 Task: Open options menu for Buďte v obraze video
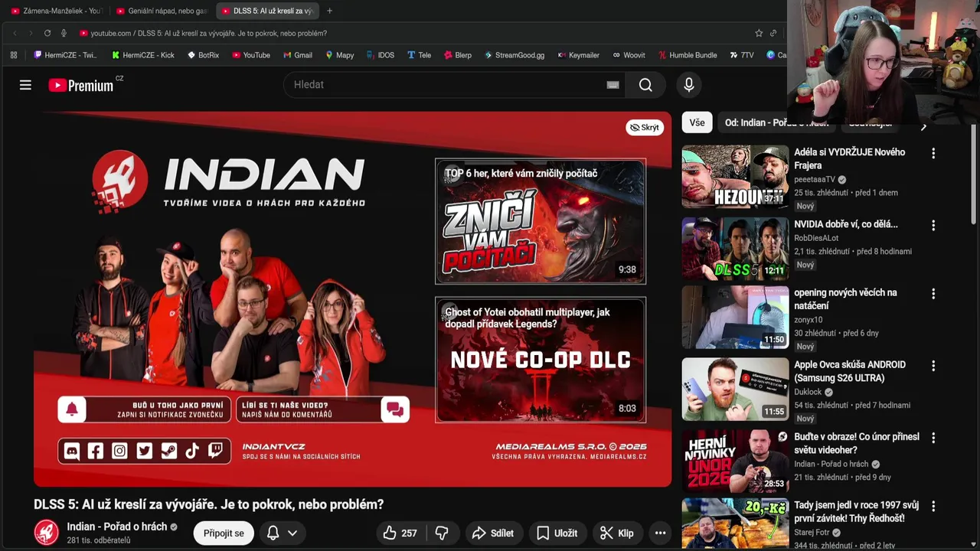coord(933,438)
